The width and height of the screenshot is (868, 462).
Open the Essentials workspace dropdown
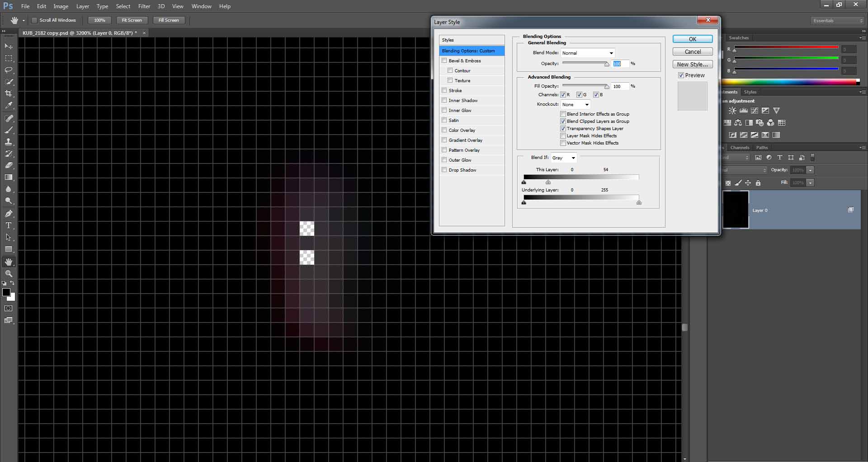[837, 20]
